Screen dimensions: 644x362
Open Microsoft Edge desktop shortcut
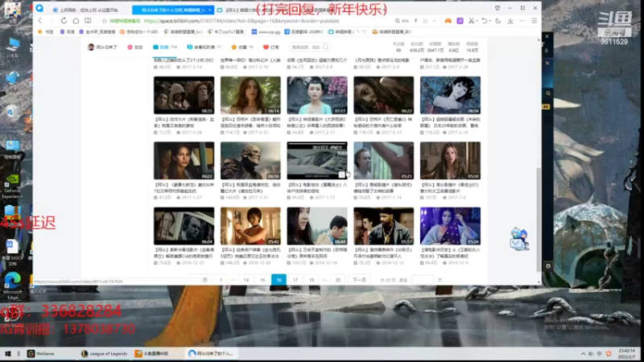click(x=12, y=286)
